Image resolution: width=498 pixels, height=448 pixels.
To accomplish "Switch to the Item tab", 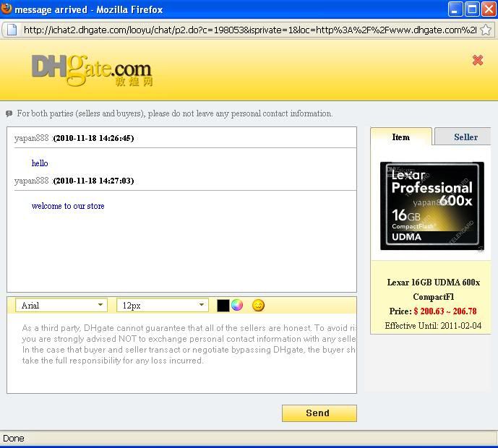I will pos(400,137).
